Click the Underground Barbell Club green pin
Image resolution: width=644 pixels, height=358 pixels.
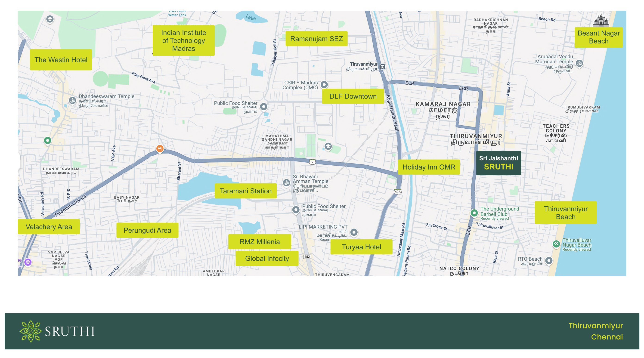(474, 213)
